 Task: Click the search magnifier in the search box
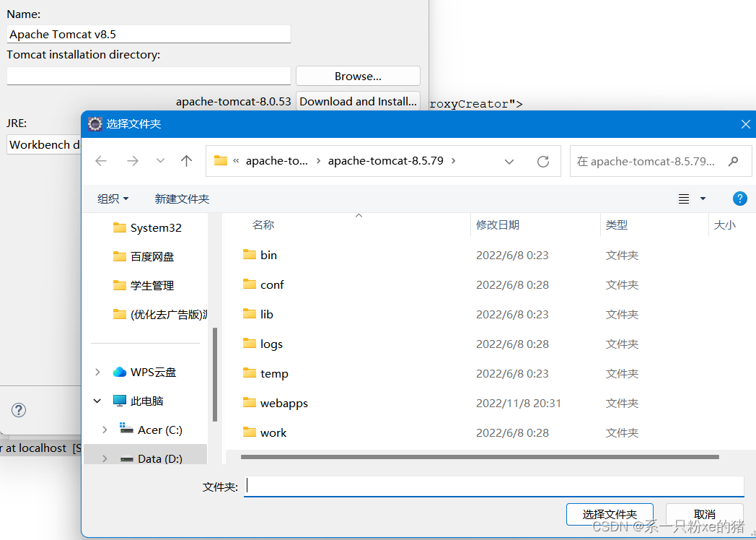pos(732,160)
